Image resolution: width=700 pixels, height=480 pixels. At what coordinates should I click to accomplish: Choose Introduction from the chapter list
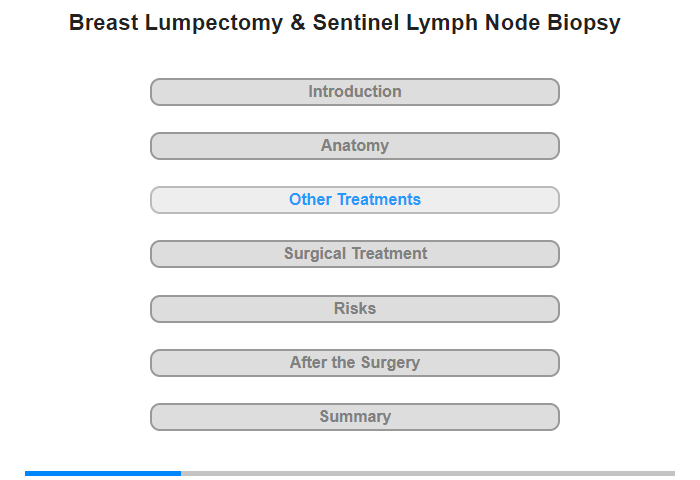coord(354,92)
